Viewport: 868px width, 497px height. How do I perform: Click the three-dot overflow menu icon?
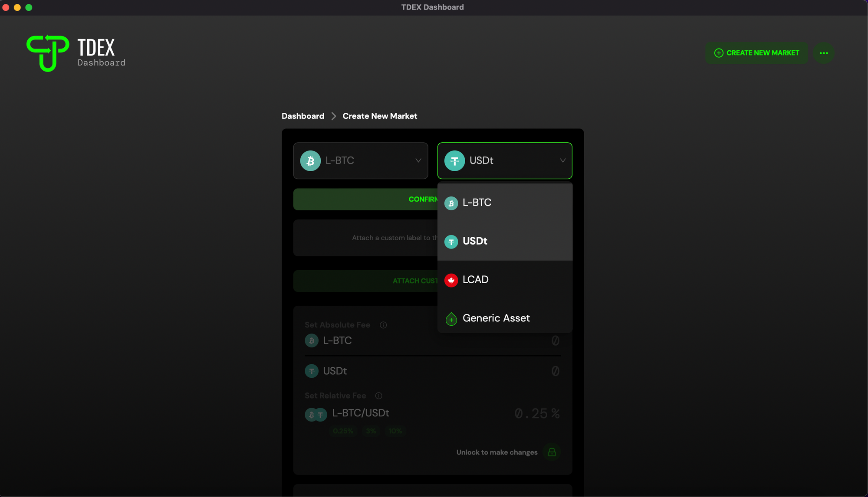824,53
